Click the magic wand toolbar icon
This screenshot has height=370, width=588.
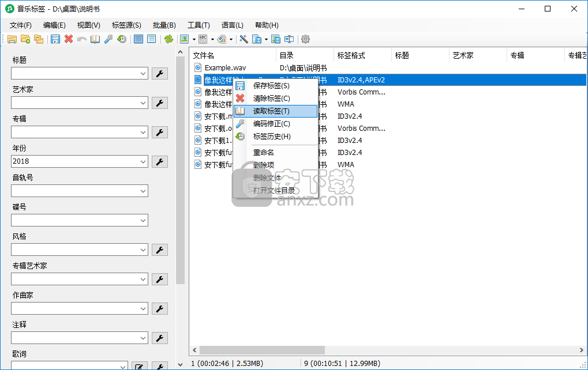244,39
